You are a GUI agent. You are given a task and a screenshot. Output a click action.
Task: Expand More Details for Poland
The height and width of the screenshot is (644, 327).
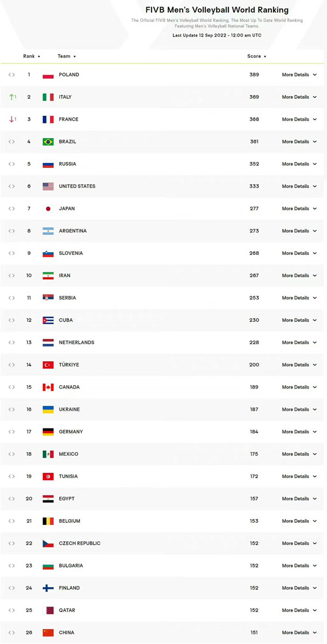[299, 75]
